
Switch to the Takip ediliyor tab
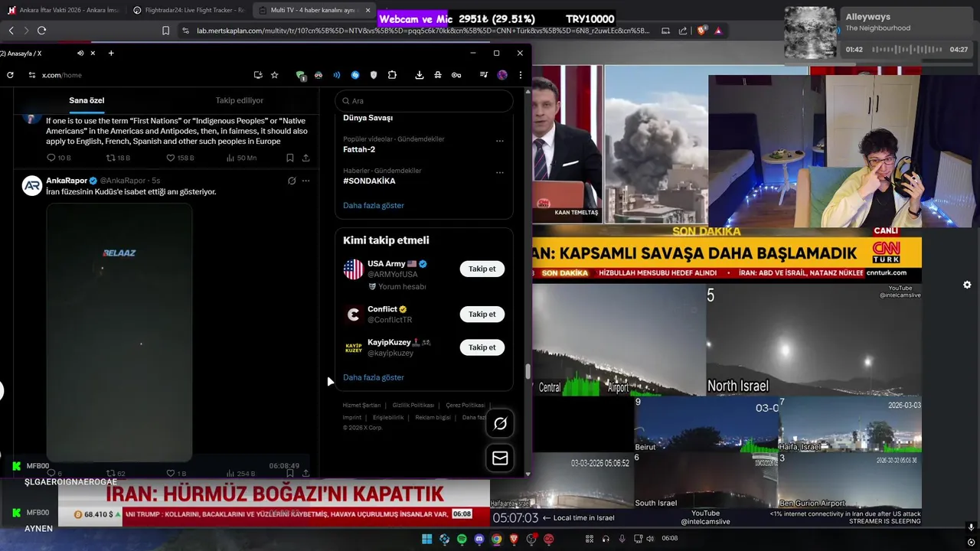tap(240, 100)
